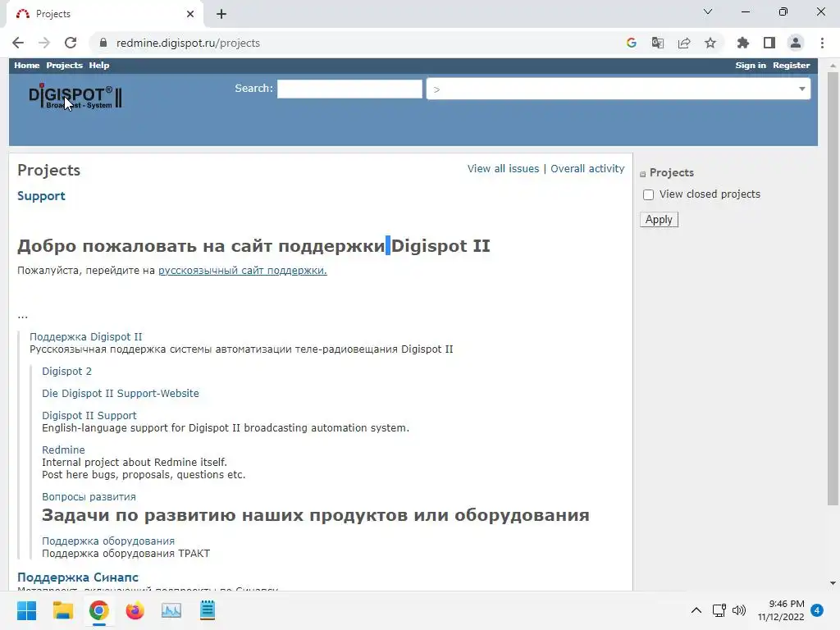Open Вопросы развития project link
The width and height of the screenshot is (840, 630).
pos(89,497)
